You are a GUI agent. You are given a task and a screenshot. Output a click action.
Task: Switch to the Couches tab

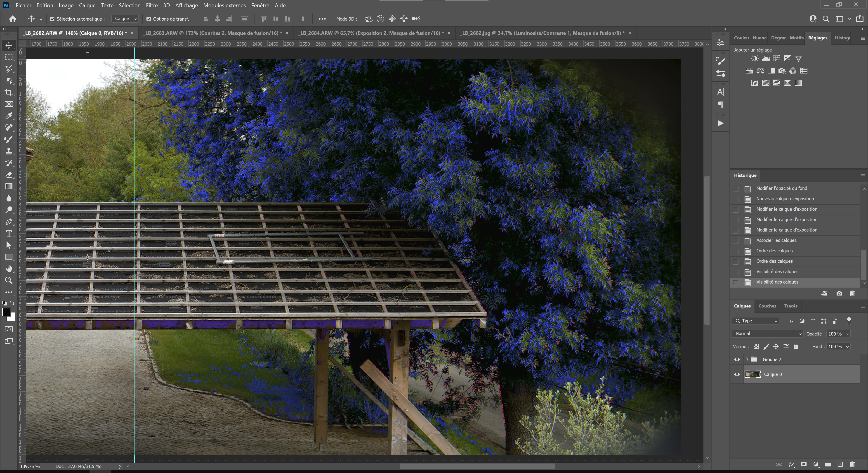pyautogui.click(x=767, y=306)
